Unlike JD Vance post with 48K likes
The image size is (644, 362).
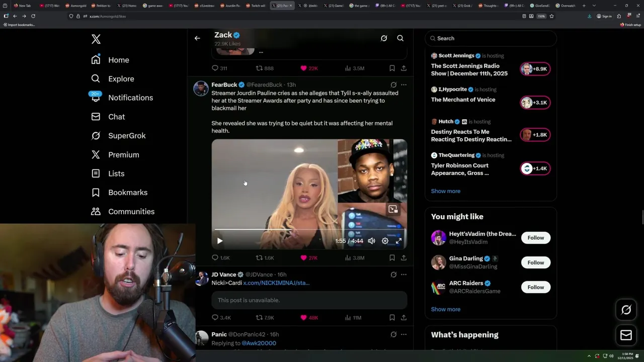[x=309, y=318]
